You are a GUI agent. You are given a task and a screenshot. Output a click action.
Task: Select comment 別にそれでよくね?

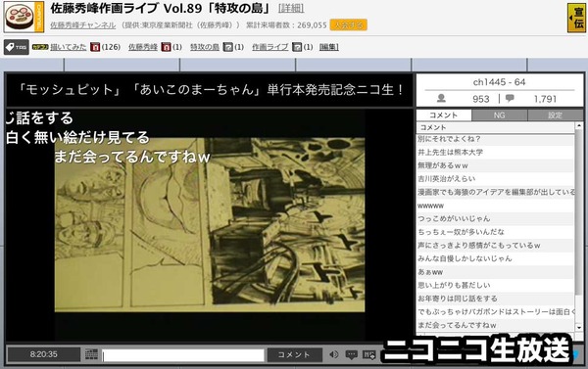point(495,139)
